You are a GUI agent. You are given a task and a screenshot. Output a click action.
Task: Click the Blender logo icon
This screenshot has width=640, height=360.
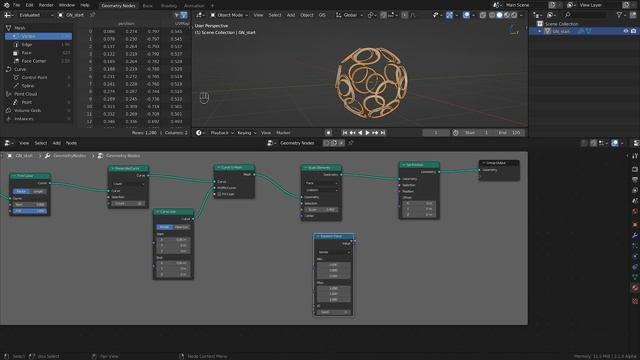click(7, 5)
